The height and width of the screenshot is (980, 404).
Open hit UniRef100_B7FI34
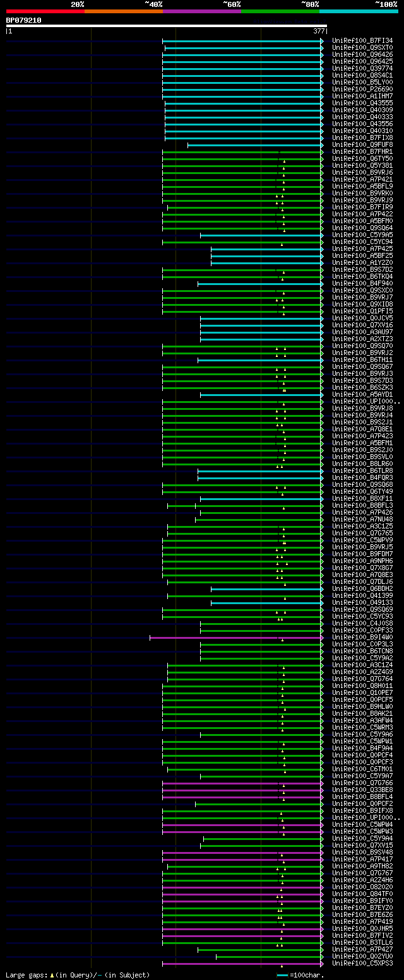tap(362, 41)
